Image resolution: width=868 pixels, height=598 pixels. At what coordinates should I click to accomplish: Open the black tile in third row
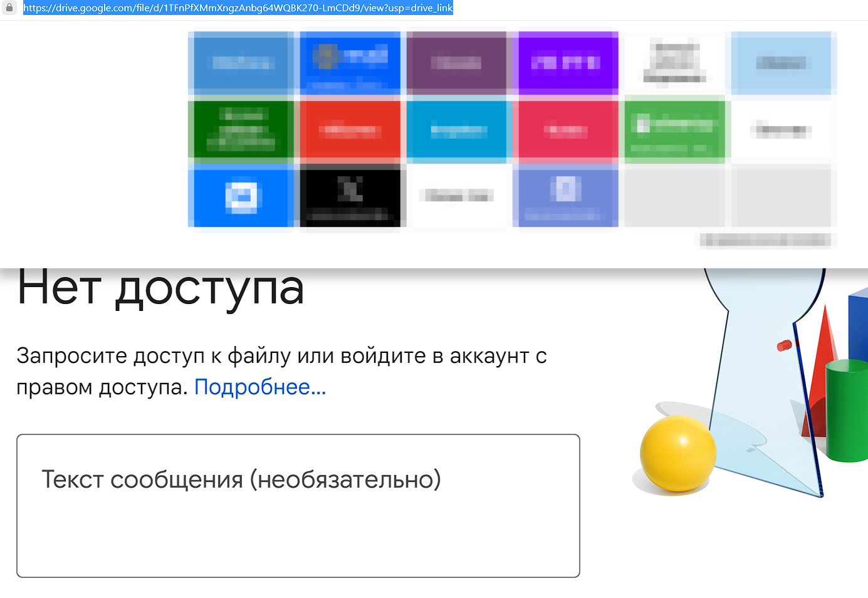[350, 196]
